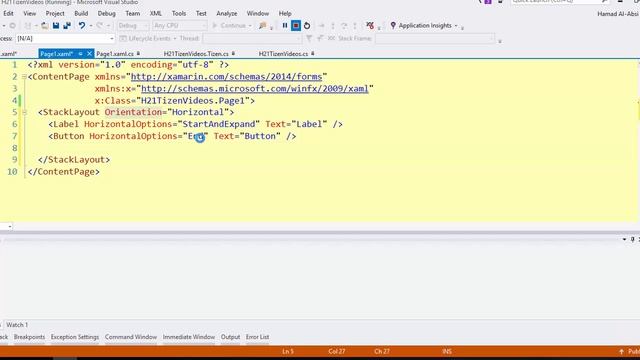Click the find in files icon after Continue

point(263,26)
